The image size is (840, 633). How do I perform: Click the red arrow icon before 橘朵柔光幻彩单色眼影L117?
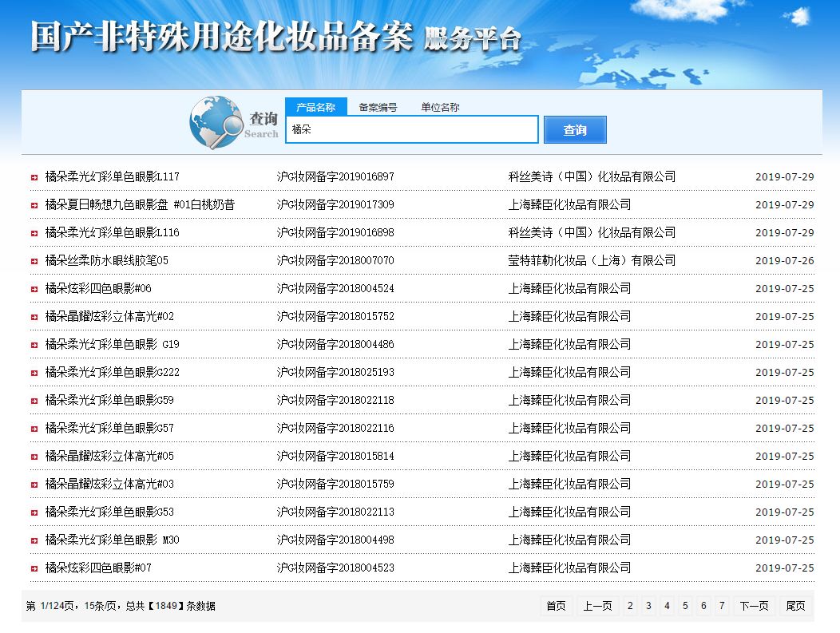(x=33, y=176)
